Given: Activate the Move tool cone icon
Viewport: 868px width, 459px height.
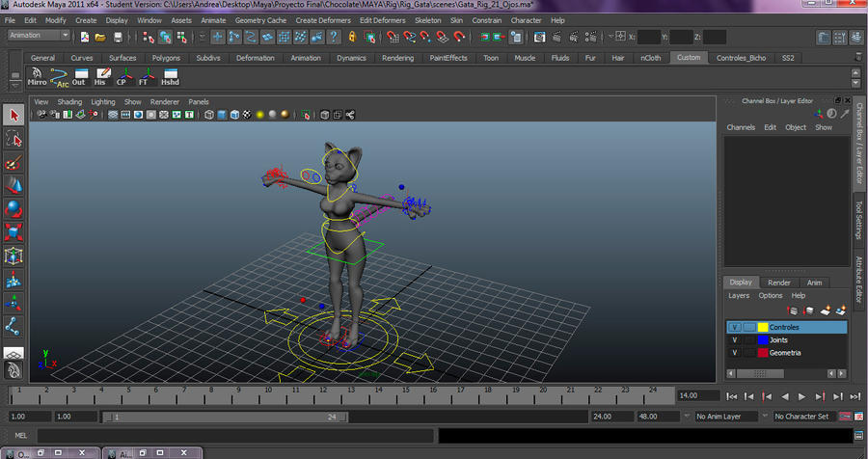Looking at the screenshot, I should click(x=14, y=185).
